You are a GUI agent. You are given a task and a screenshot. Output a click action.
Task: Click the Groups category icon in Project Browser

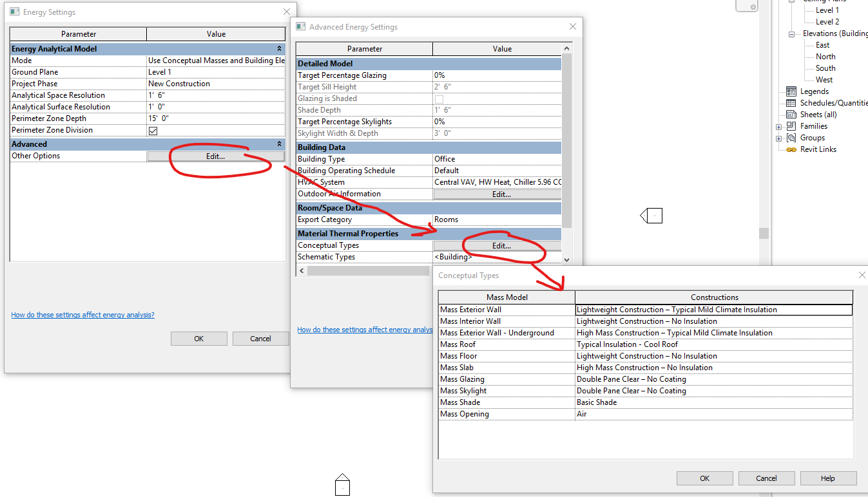pos(791,137)
